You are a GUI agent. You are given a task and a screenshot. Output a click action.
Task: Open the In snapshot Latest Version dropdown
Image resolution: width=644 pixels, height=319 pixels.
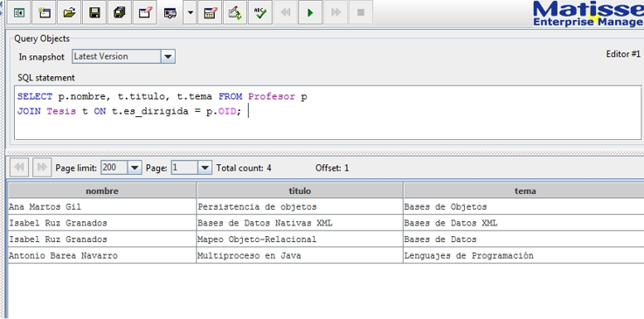(x=168, y=57)
